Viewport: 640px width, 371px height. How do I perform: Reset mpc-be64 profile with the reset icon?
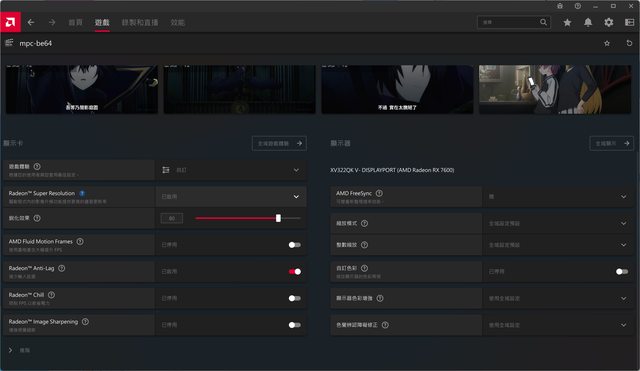629,43
